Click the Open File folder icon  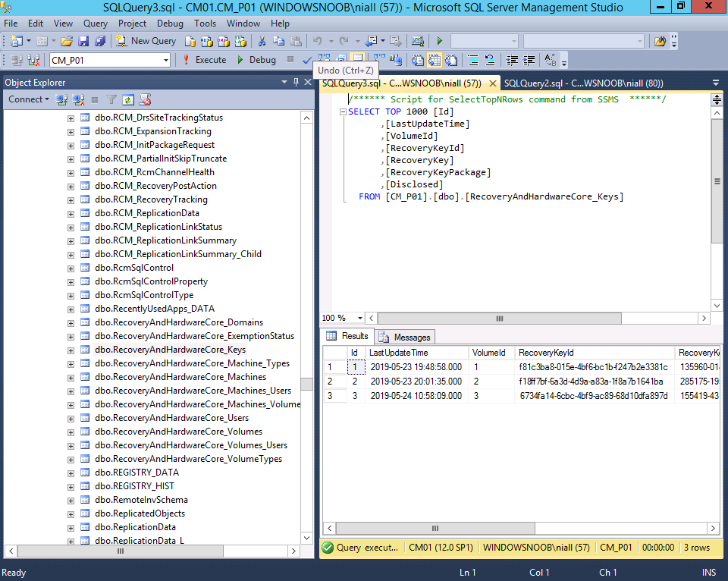(x=67, y=41)
